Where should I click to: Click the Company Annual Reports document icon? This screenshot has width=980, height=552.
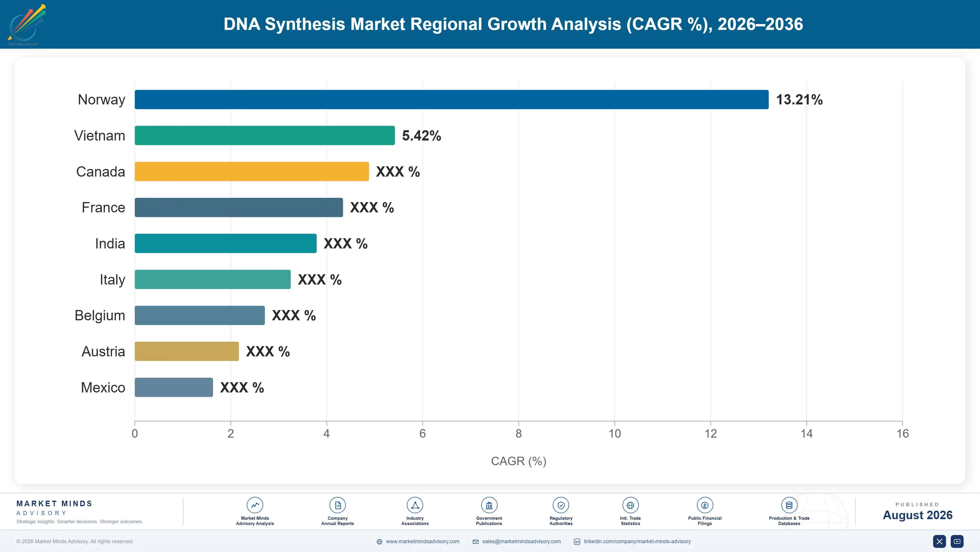click(337, 505)
